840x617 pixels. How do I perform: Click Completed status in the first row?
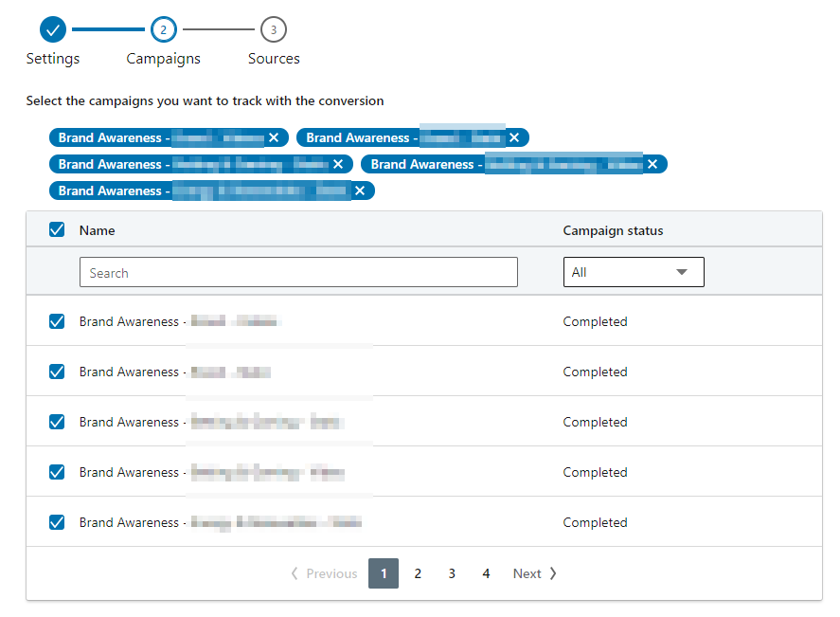[x=595, y=321]
